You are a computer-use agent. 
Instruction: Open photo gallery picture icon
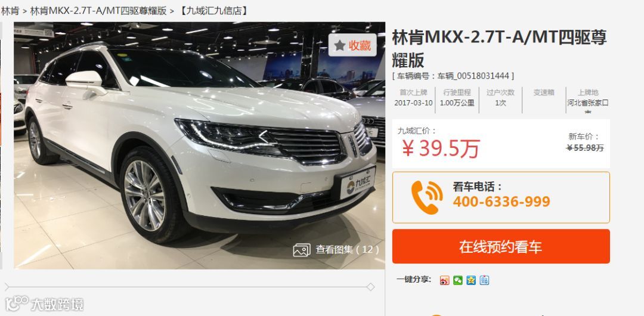click(x=302, y=250)
